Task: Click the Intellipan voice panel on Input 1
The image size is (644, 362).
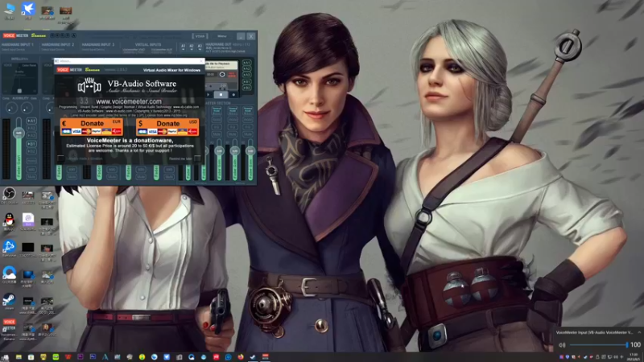Action: coord(19,78)
